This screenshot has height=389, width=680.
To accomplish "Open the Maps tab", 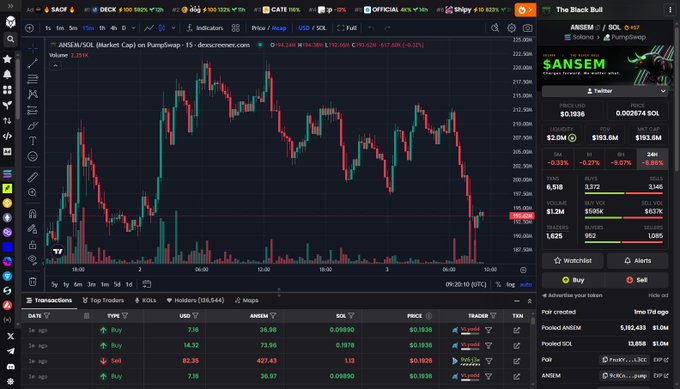I will tap(246, 301).
